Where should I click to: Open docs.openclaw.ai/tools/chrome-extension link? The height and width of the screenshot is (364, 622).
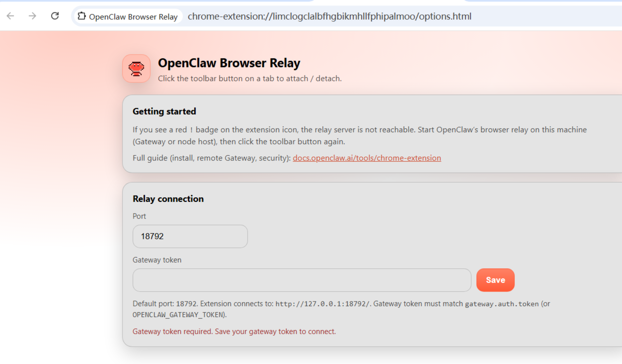(367, 158)
